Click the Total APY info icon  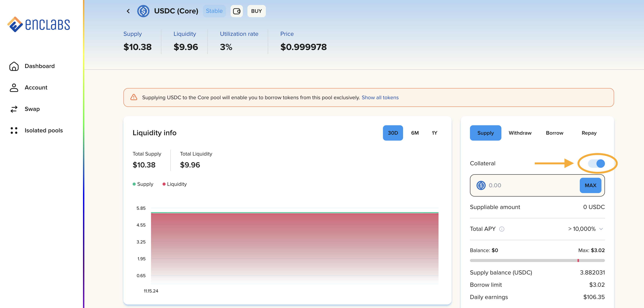[502, 229]
